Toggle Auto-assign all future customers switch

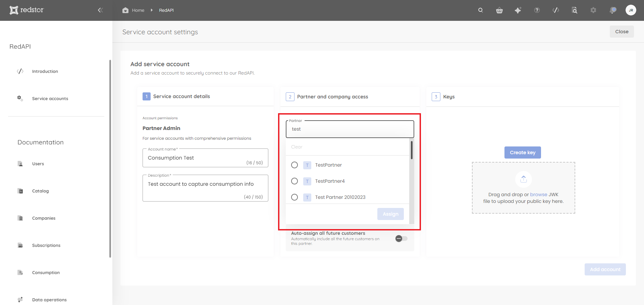(x=401, y=238)
